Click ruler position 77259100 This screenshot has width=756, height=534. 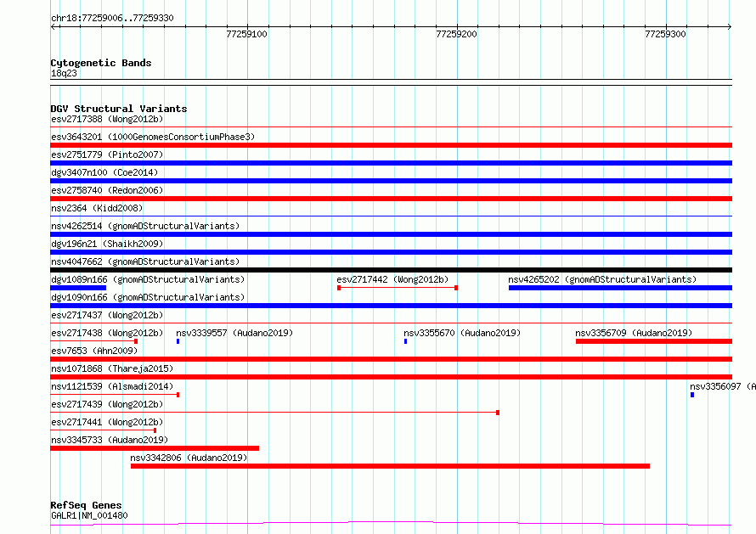247,34
